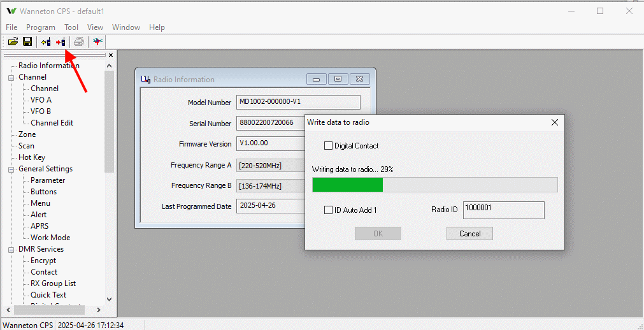Open Channel Edit tree item
Screen dimensions: 644x330
click(x=52, y=123)
